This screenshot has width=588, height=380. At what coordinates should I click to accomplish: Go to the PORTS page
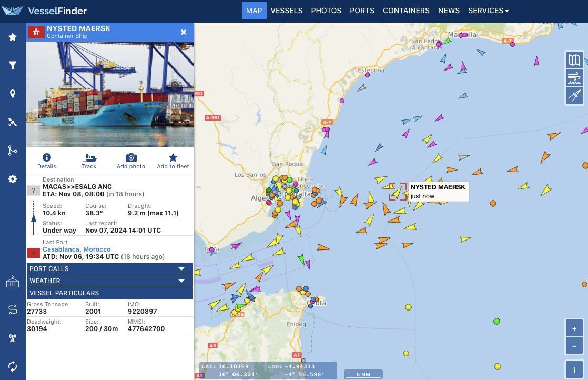(x=362, y=11)
